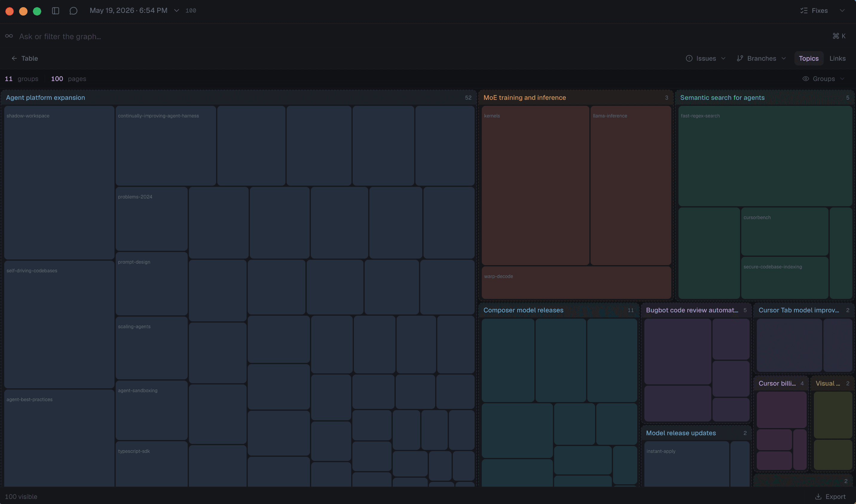Toggle Groups visibility eye icon
856x504 pixels.
[805, 79]
